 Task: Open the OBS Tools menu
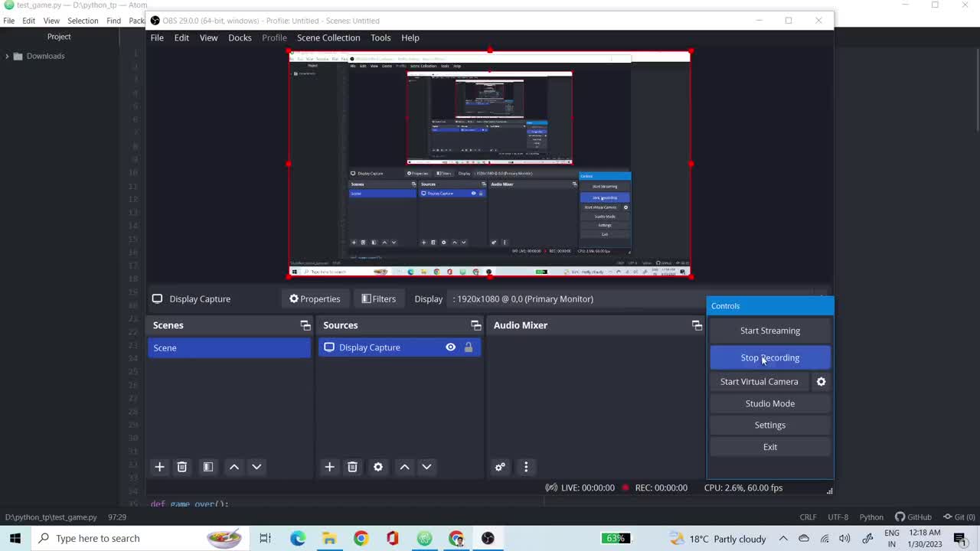(381, 37)
